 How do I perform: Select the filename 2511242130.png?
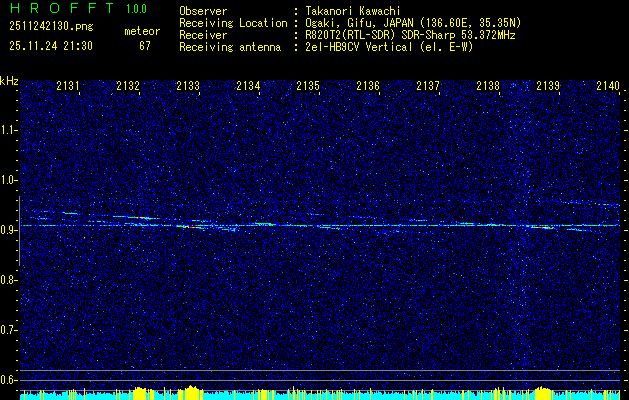pos(51,26)
